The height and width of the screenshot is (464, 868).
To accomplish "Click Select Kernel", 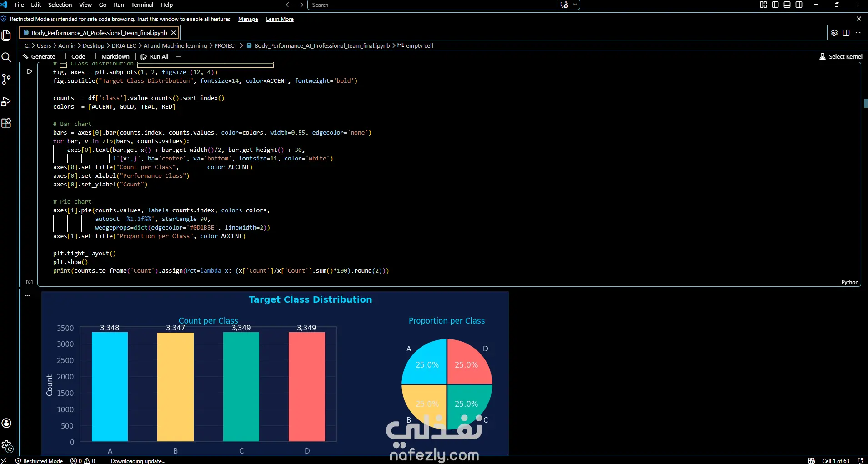I will (x=841, y=56).
